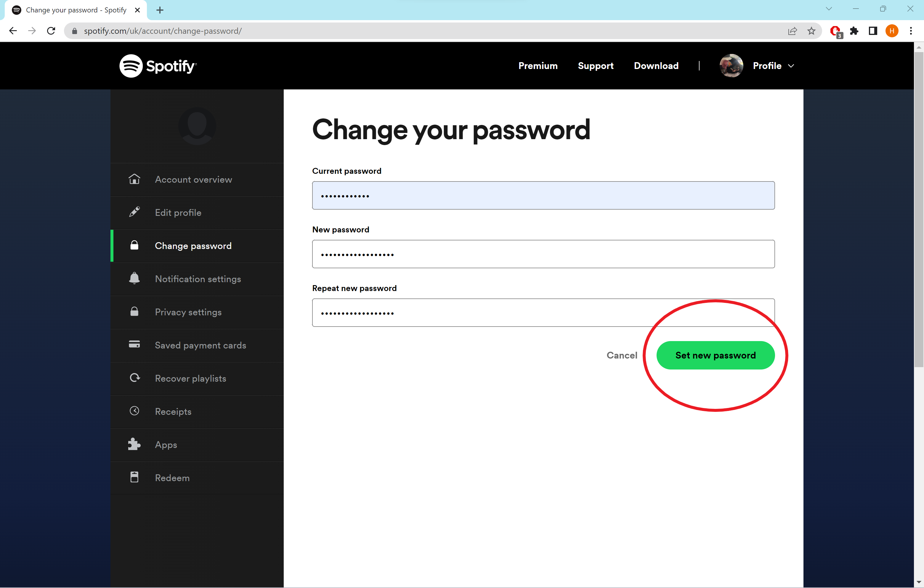Open a new tab with the plus icon
924x588 pixels.
point(160,10)
